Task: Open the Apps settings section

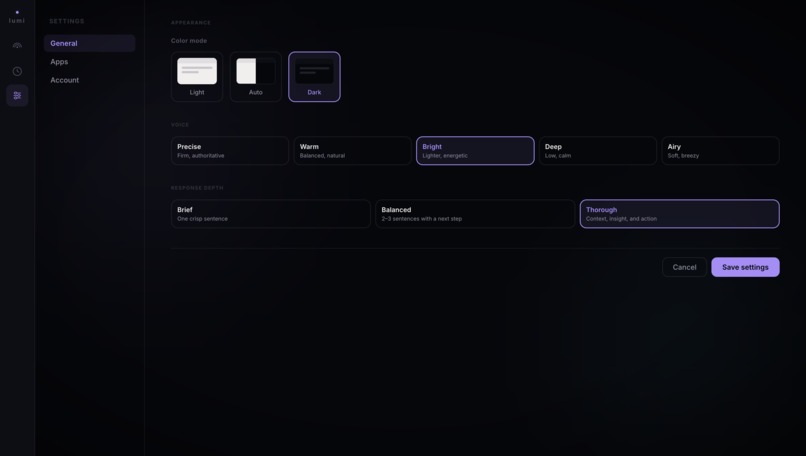Action: coord(89,62)
